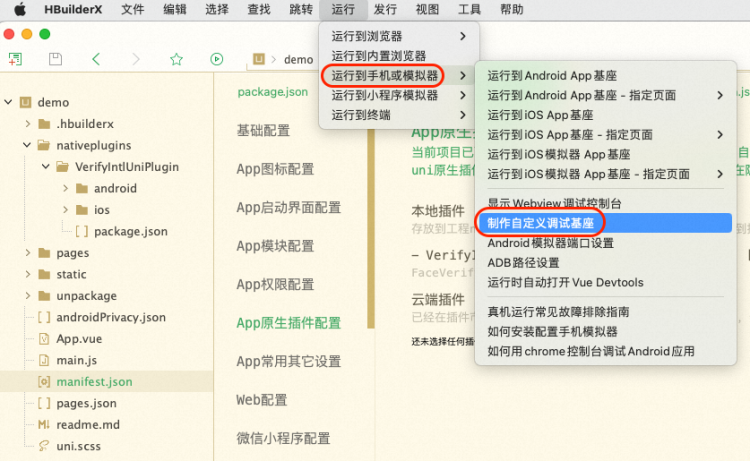Open ADB 路径设置
The height and width of the screenshot is (461, 750).
pos(605,263)
